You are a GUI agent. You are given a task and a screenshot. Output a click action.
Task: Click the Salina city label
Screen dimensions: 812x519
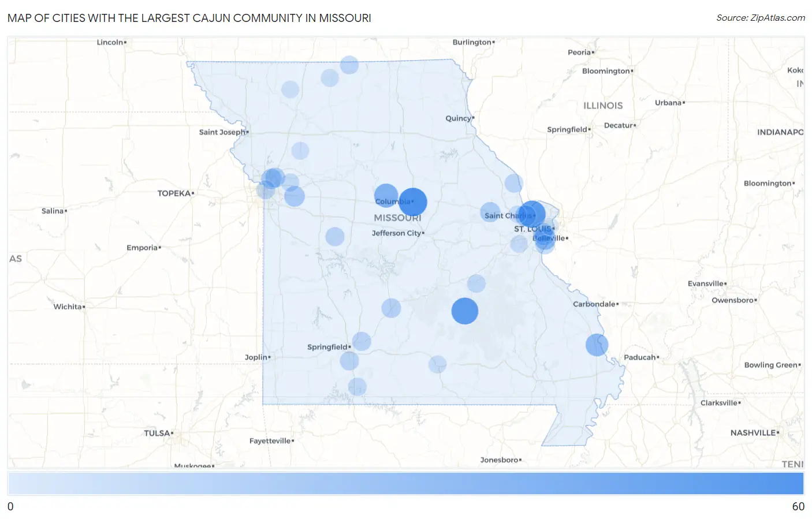pos(54,211)
